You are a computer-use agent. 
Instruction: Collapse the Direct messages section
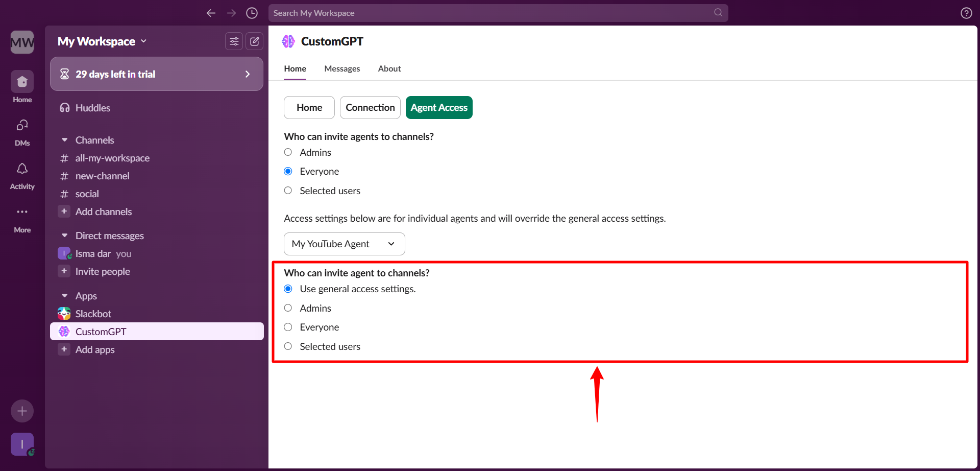coord(64,235)
